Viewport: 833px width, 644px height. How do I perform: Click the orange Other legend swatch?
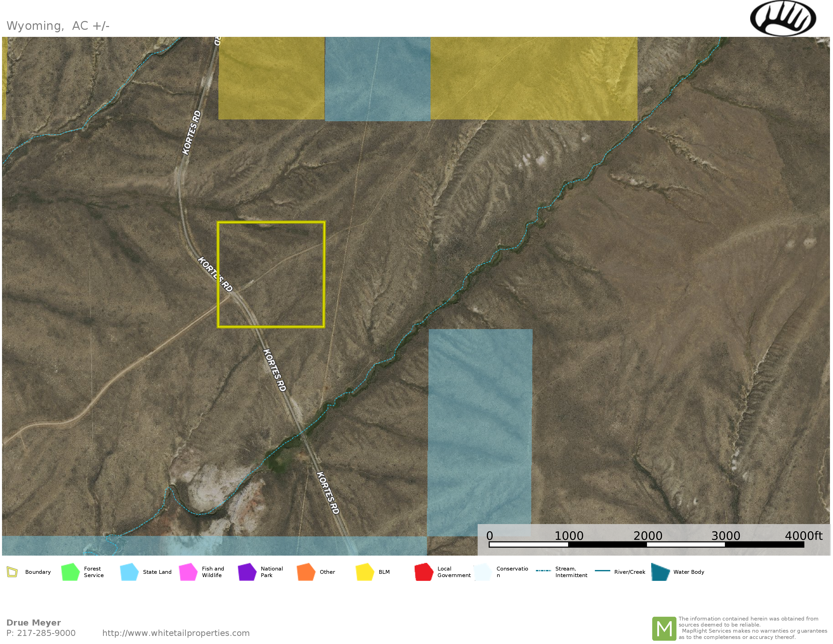tap(306, 572)
